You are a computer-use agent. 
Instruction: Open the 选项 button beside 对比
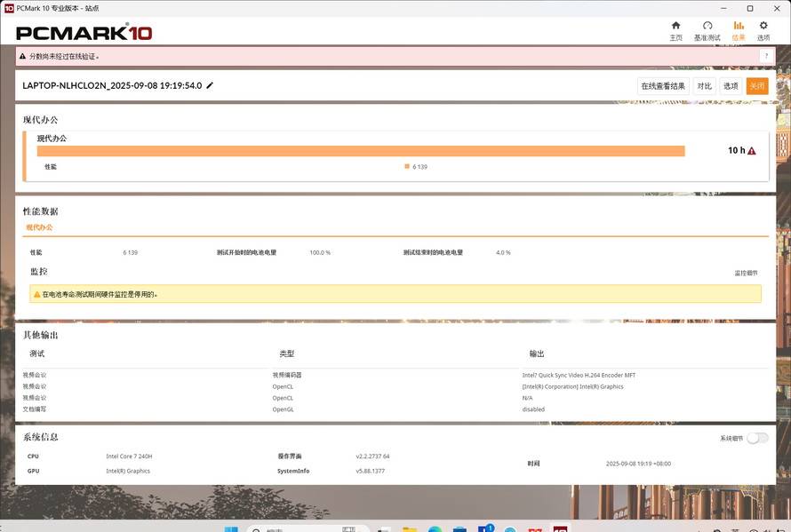731,86
